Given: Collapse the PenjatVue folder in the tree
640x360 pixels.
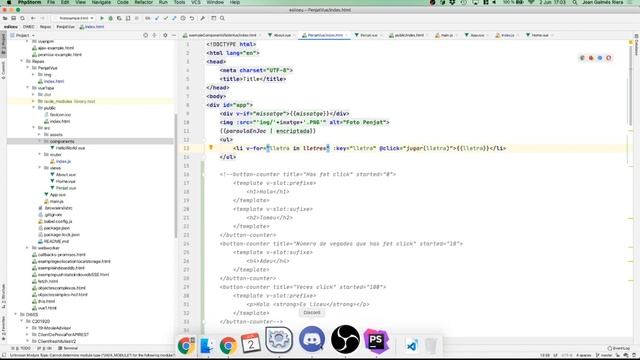Looking at the screenshot, I should pos(28,68).
